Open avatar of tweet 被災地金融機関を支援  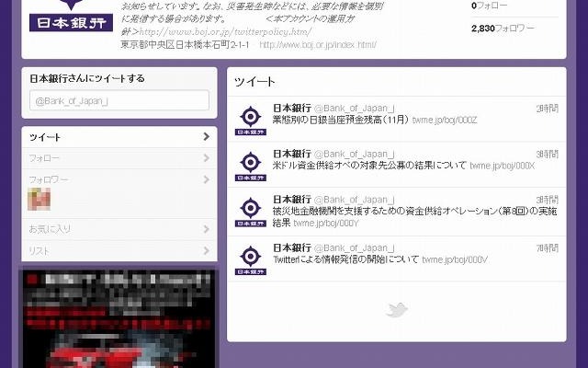[251, 212]
